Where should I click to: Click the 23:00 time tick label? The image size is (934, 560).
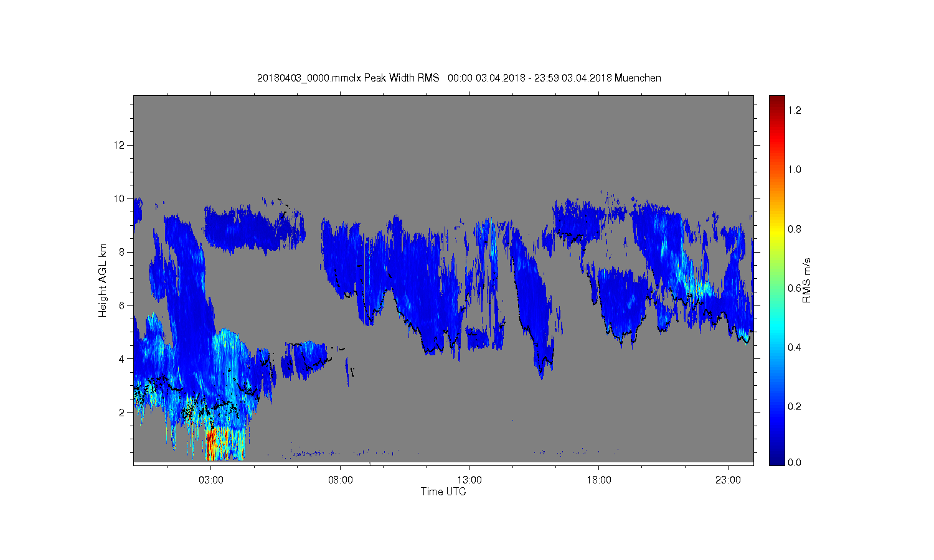click(x=728, y=480)
